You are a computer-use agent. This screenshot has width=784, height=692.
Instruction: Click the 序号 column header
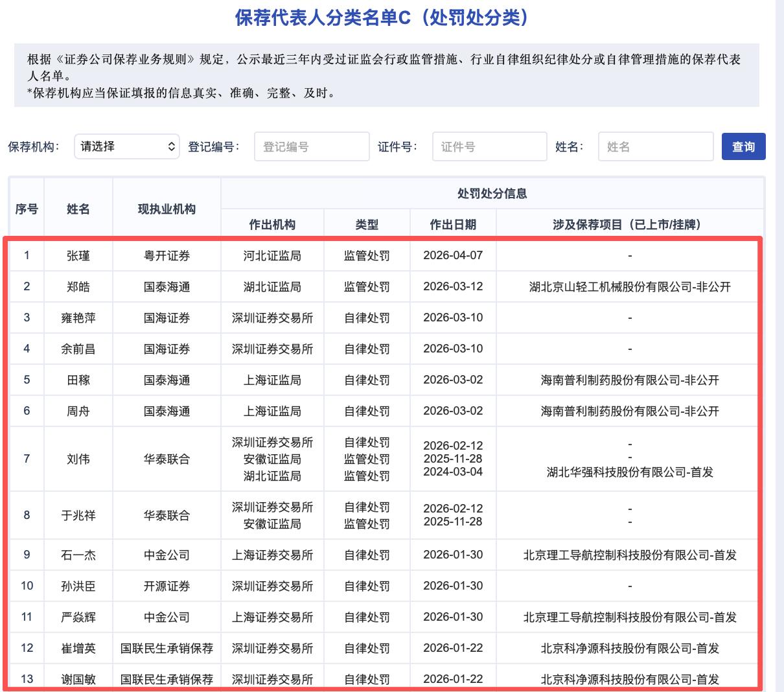(27, 209)
